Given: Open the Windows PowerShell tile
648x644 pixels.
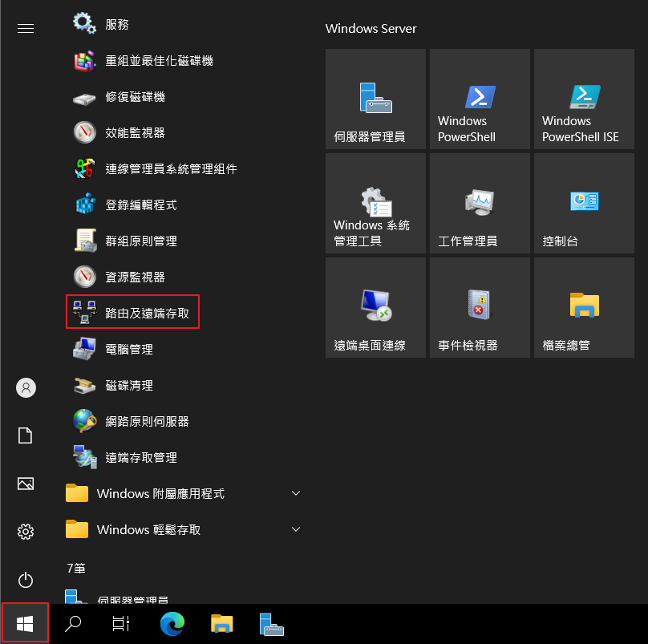Looking at the screenshot, I should tap(480, 99).
